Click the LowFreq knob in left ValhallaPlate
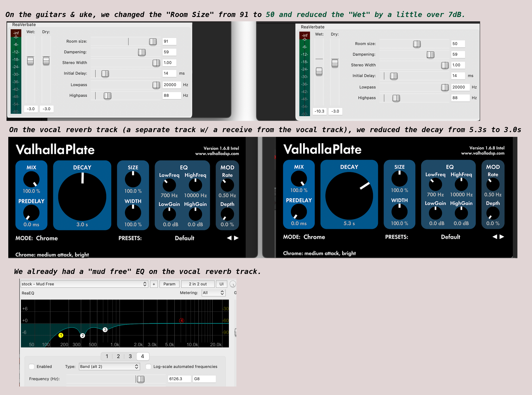Image resolution: width=532 pixels, height=395 pixels. [x=169, y=185]
